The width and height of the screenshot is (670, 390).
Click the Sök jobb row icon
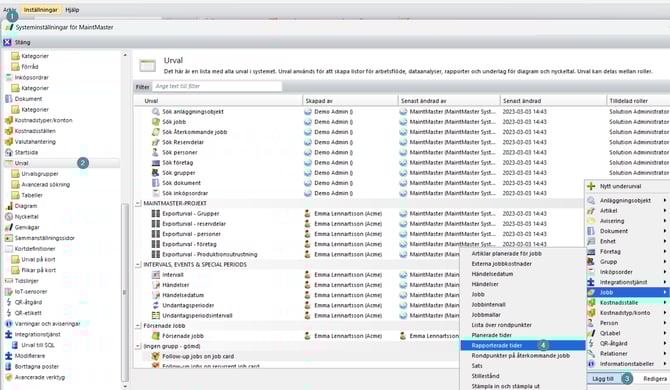point(156,122)
